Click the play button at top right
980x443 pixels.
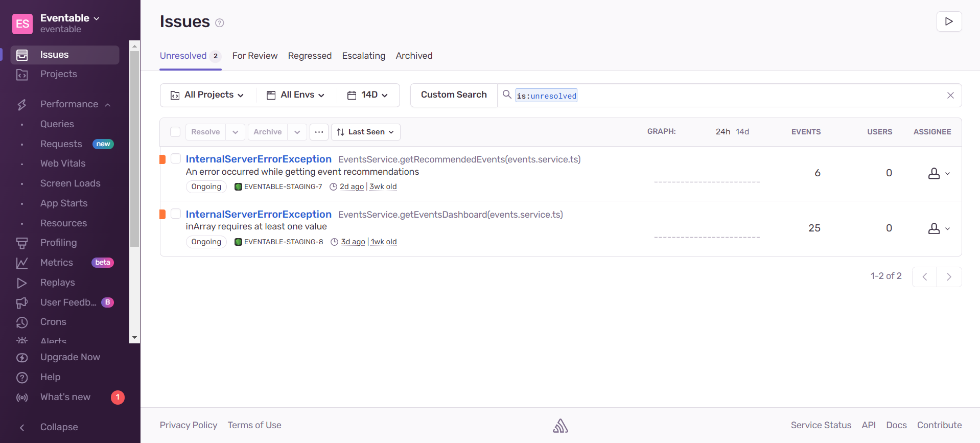949,21
